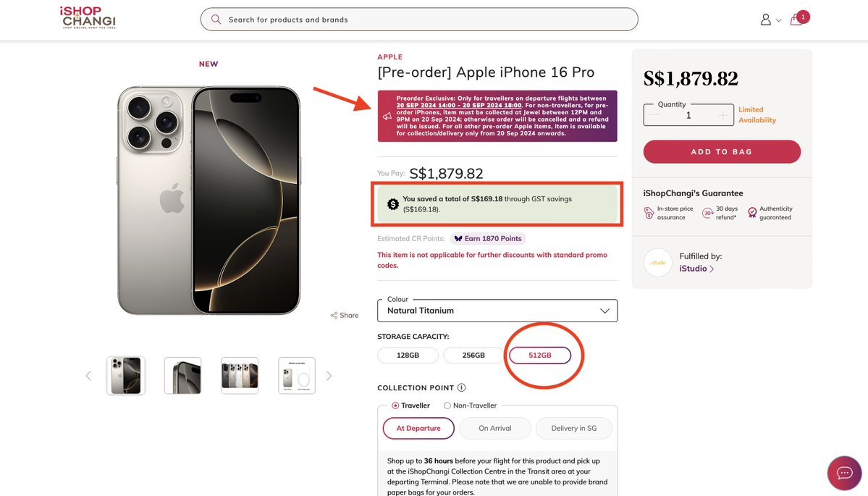The height and width of the screenshot is (496, 868).
Task: Open the Colour dropdown
Action: tap(497, 311)
